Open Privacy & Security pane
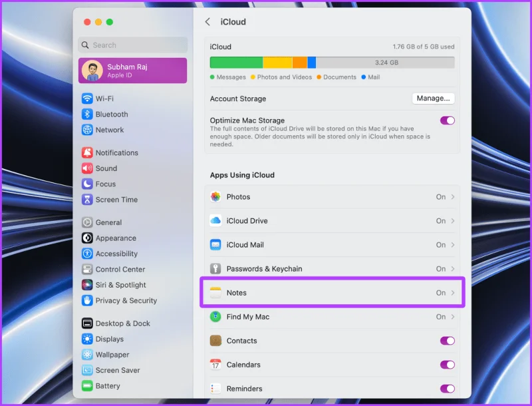The width and height of the screenshot is (532, 406). [x=132, y=300]
